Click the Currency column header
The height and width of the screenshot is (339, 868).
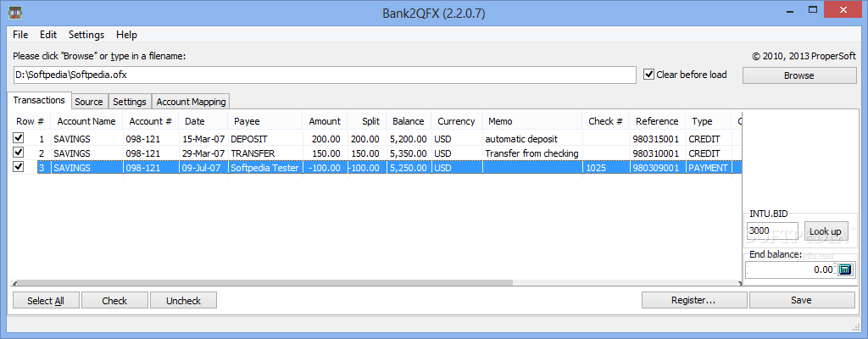click(456, 121)
